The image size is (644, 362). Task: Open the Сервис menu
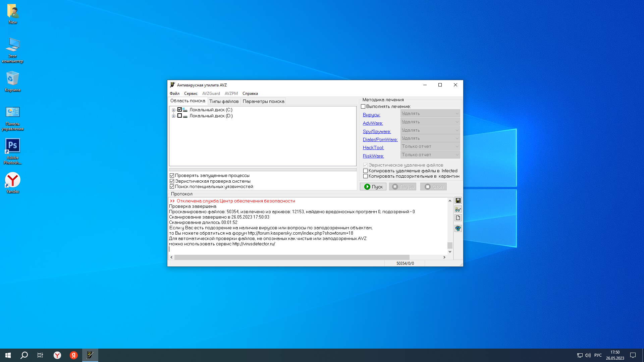(x=191, y=94)
